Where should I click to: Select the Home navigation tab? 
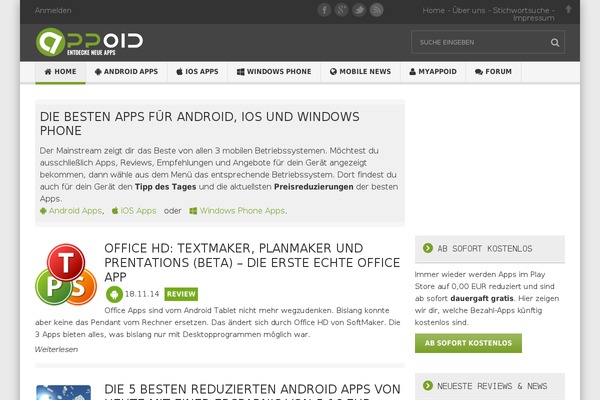tap(60, 72)
